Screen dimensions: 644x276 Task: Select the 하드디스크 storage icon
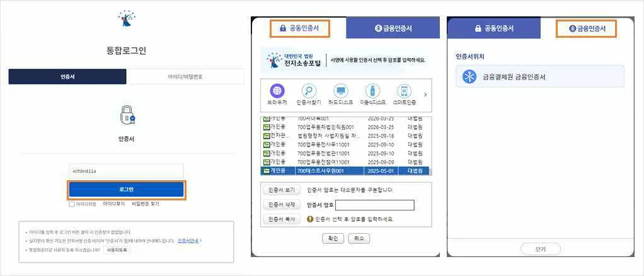coord(340,91)
